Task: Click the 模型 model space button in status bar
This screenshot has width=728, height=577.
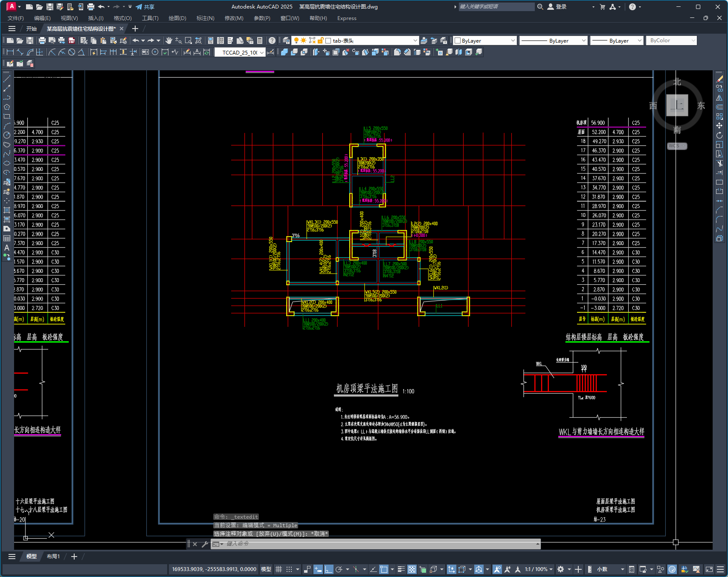Action: tap(266, 569)
